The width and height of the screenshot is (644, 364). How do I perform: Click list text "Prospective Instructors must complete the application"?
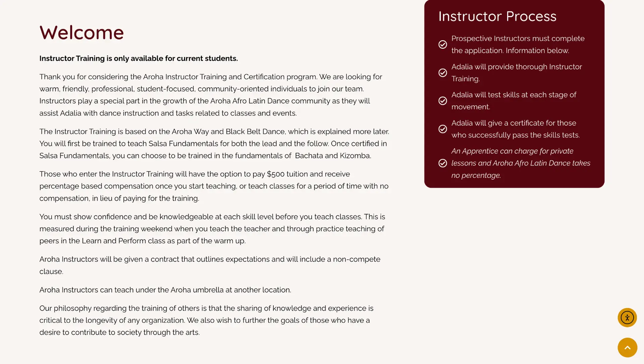point(518,45)
